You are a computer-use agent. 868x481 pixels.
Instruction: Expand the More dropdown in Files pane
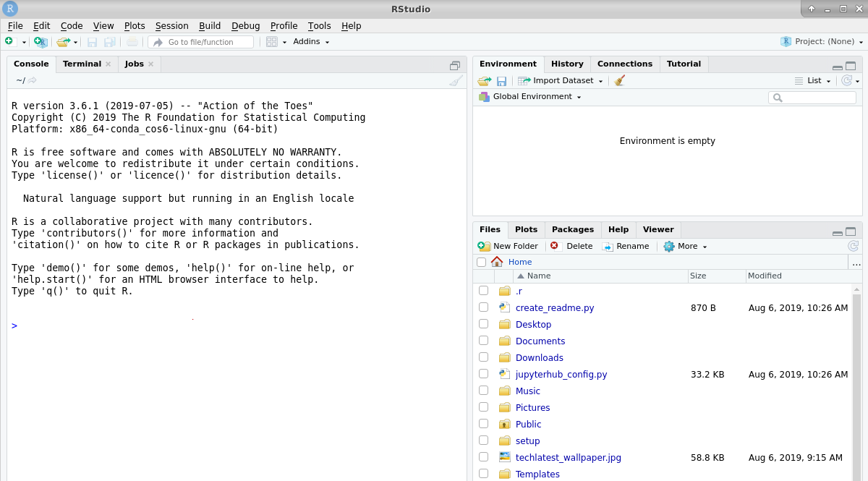coord(685,246)
